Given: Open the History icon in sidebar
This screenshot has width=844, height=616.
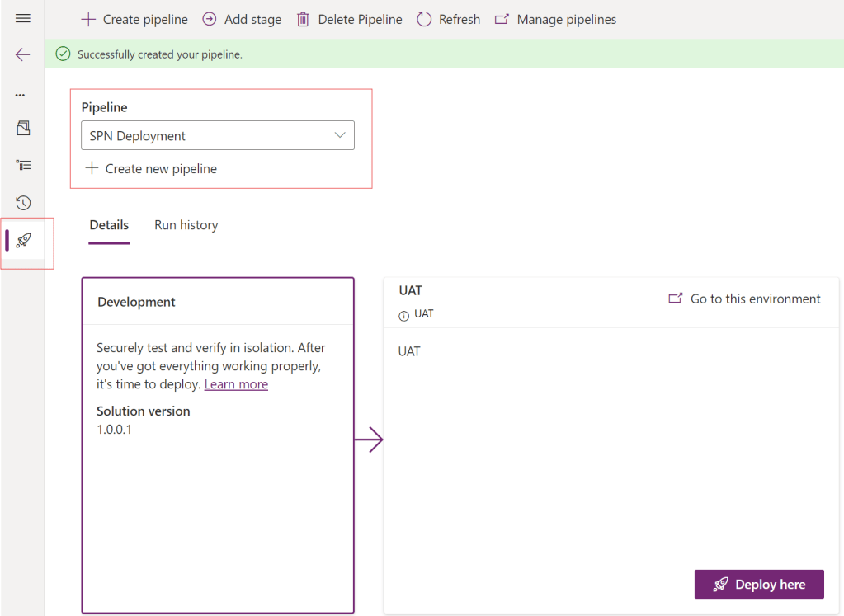Looking at the screenshot, I should (x=23, y=203).
